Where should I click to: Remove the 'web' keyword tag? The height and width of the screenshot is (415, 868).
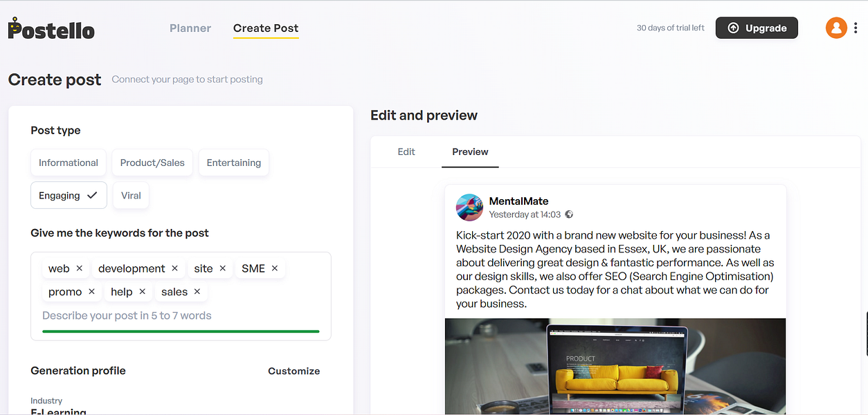[x=80, y=268]
